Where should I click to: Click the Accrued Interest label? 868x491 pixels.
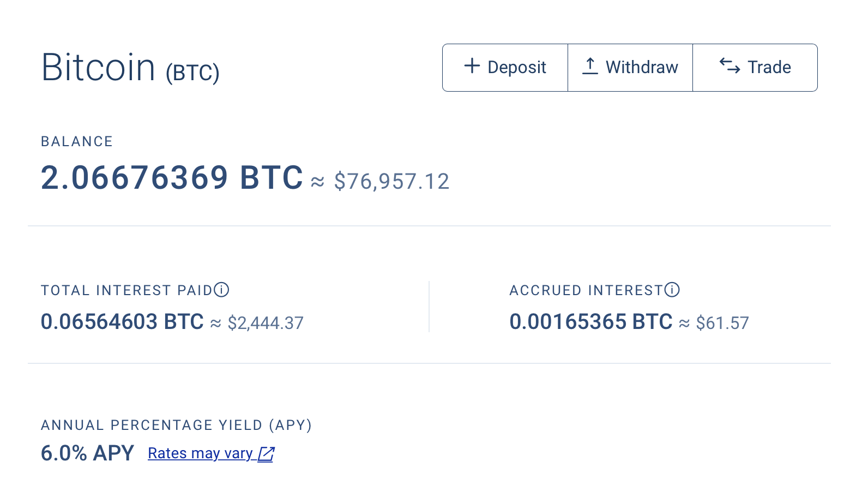[x=586, y=290]
